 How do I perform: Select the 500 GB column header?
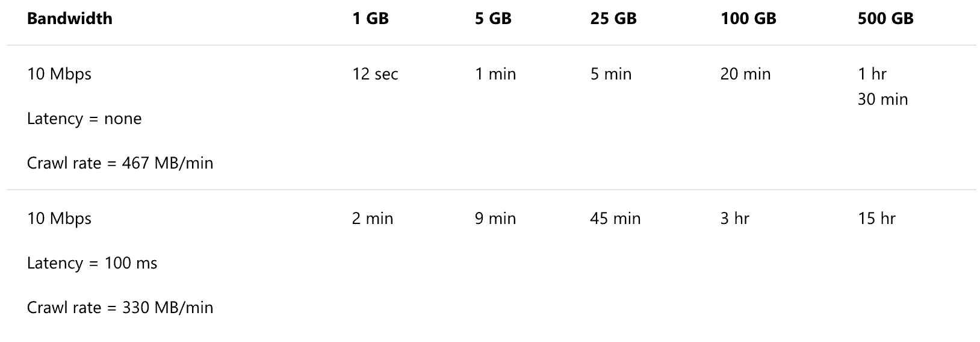(885, 19)
